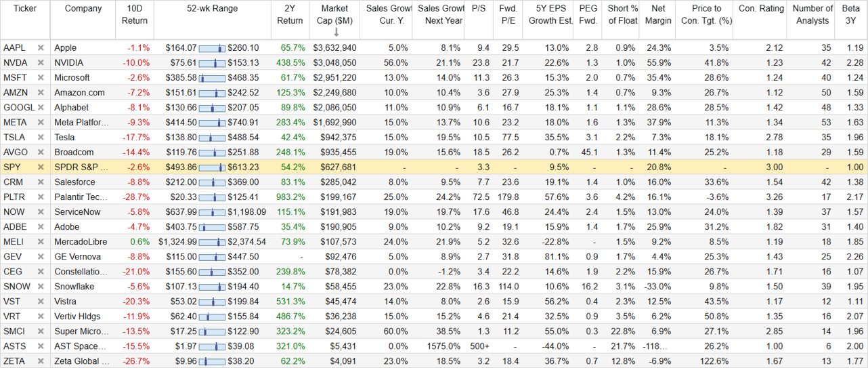This screenshot has width=868, height=368.
Task: Select the Amazon.com company name
Action: pyautogui.click(x=79, y=93)
